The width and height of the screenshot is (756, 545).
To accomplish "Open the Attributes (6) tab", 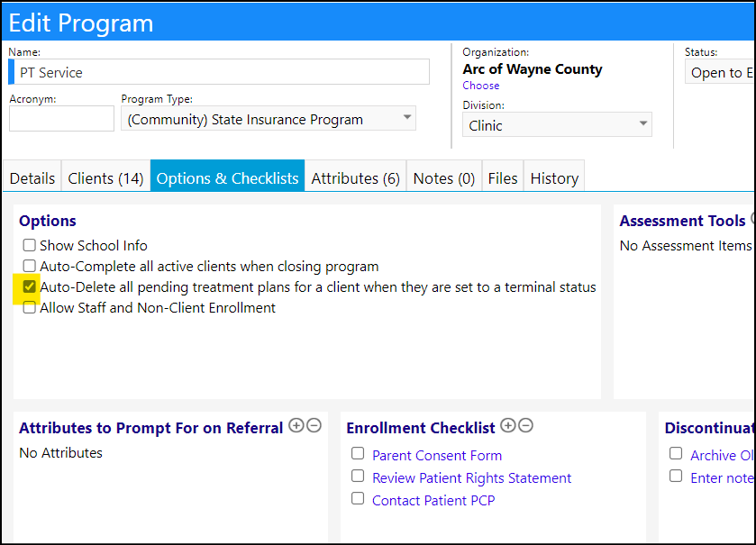I will pyautogui.click(x=355, y=178).
